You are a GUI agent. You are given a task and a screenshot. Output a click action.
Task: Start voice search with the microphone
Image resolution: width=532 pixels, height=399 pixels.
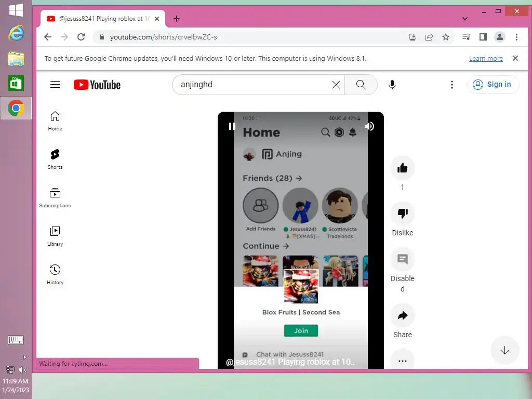coord(392,85)
